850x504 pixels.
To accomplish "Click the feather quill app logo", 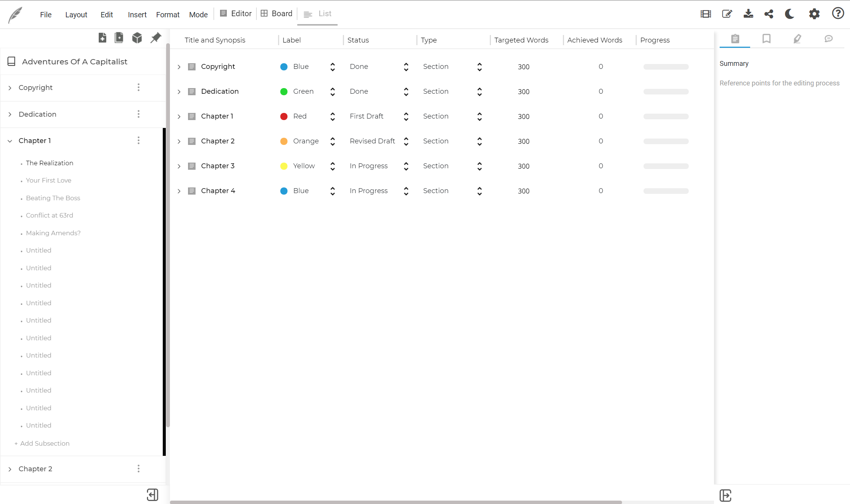I will click(x=15, y=15).
